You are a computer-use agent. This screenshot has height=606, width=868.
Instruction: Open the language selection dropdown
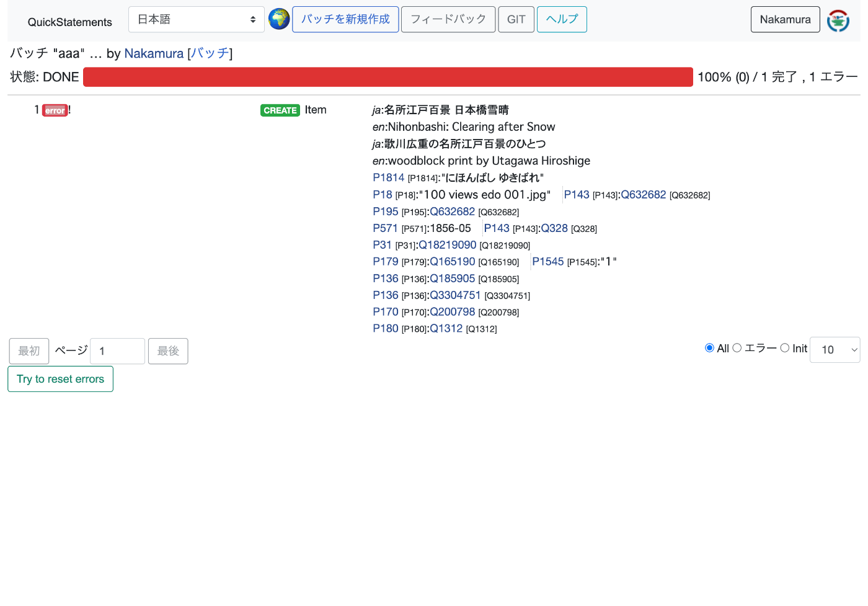196,19
